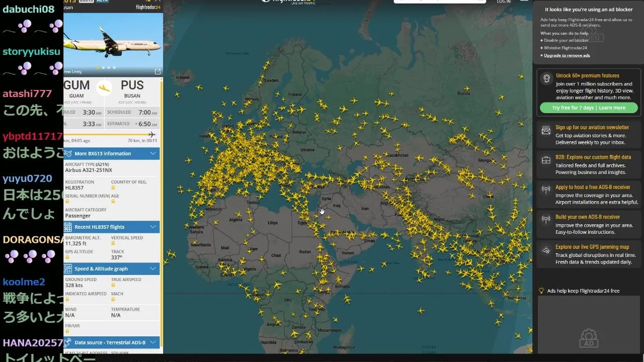Click the GUM origin airport code

[x=76, y=85]
